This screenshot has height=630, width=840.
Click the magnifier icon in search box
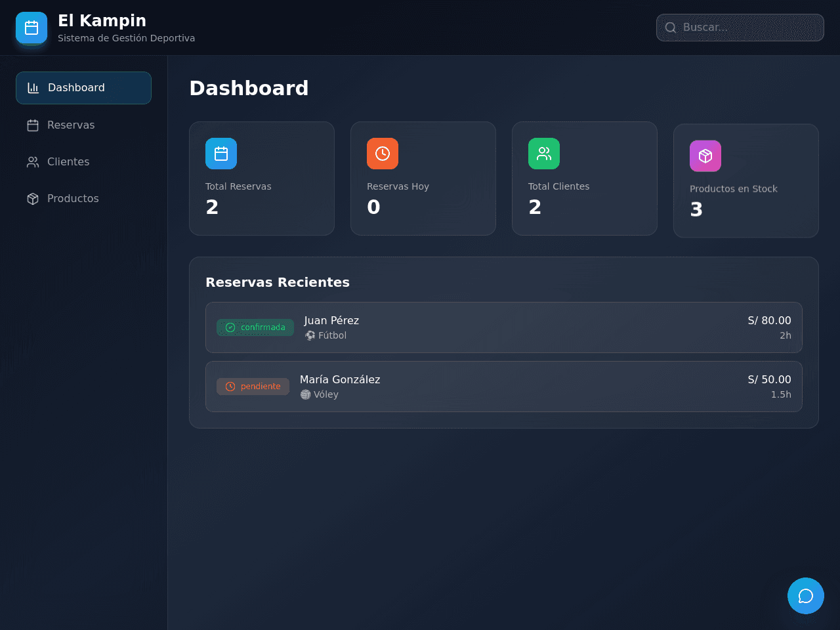[671, 28]
